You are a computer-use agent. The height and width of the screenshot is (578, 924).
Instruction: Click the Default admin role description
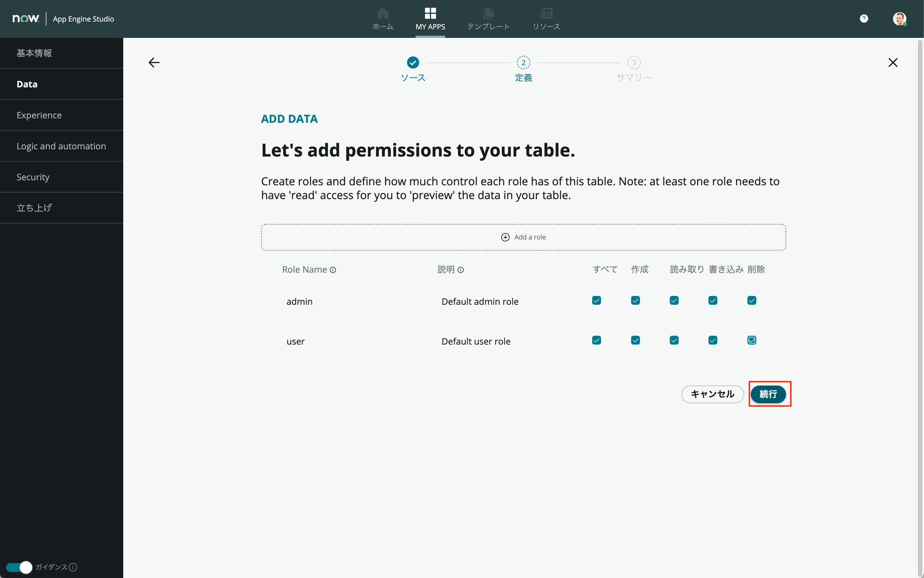480,301
